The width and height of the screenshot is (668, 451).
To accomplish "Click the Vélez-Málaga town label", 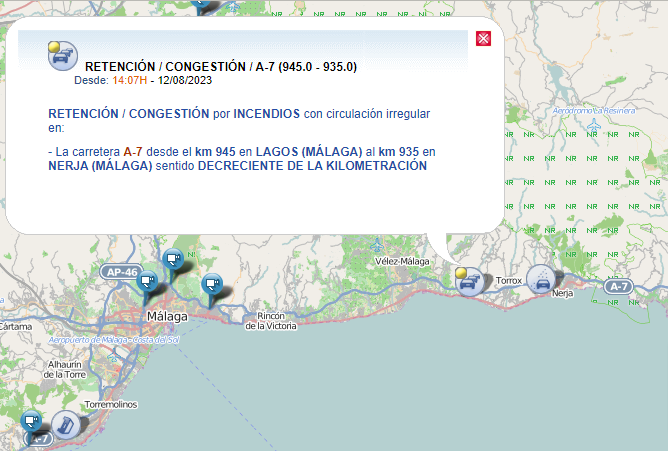I will coord(401,261).
